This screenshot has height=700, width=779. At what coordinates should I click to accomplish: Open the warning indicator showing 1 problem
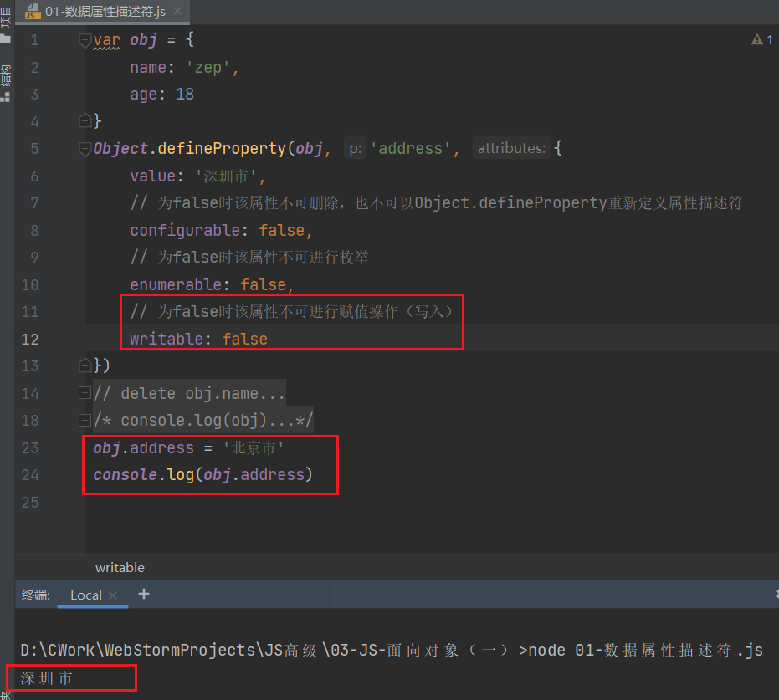[x=761, y=39]
